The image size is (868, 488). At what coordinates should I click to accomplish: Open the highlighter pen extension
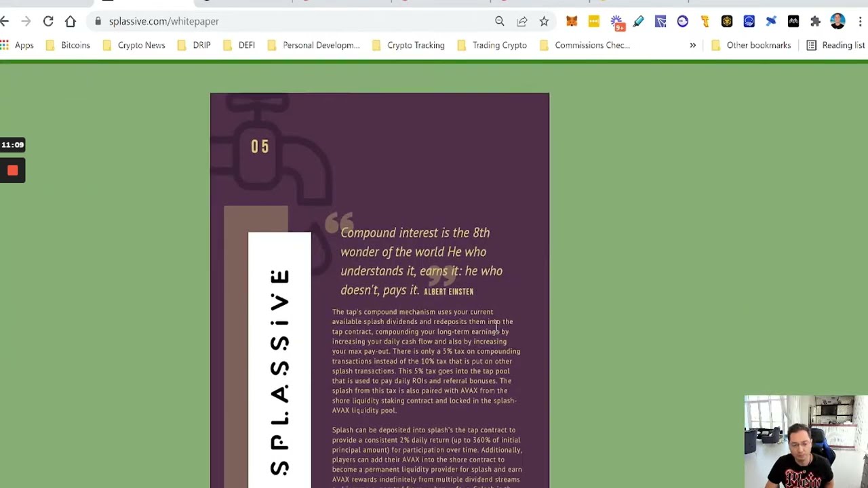click(638, 22)
